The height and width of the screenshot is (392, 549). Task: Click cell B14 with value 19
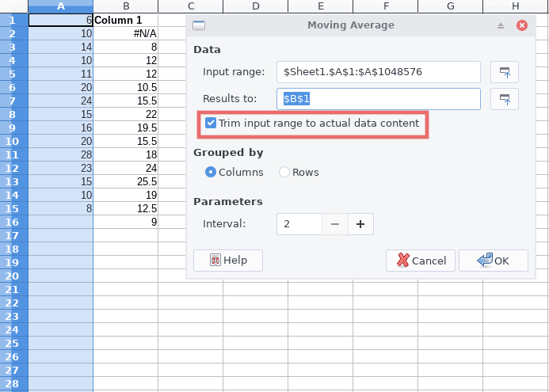click(x=126, y=195)
